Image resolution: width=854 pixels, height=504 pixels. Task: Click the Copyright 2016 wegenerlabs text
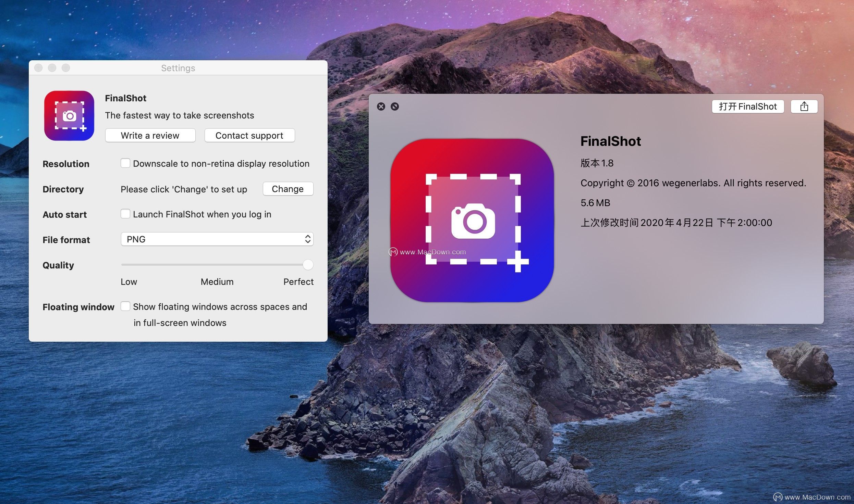pos(693,183)
